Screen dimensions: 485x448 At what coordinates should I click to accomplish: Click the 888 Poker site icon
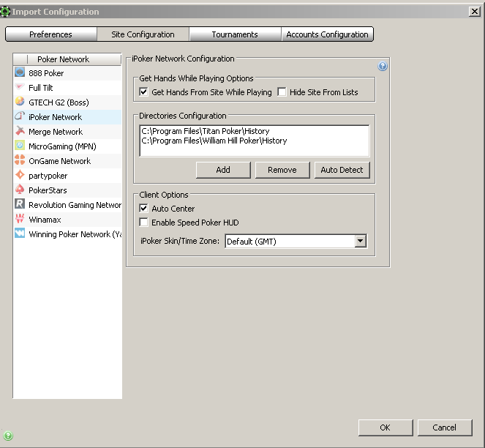(20, 72)
